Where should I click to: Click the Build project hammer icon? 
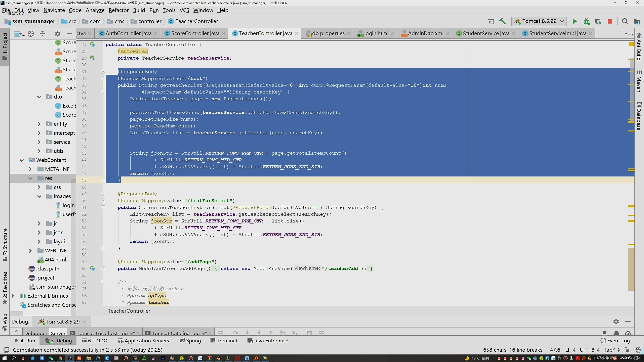(502, 22)
